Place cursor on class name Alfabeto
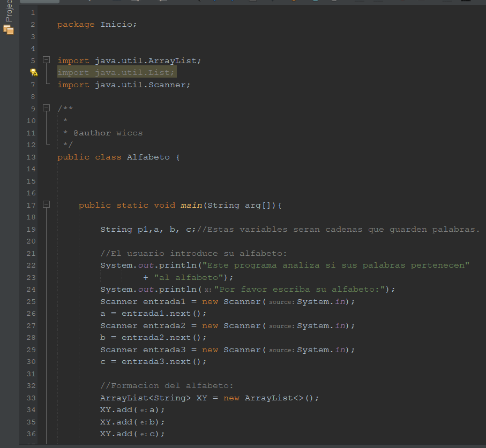This screenshot has width=486, height=448. (148, 157)
